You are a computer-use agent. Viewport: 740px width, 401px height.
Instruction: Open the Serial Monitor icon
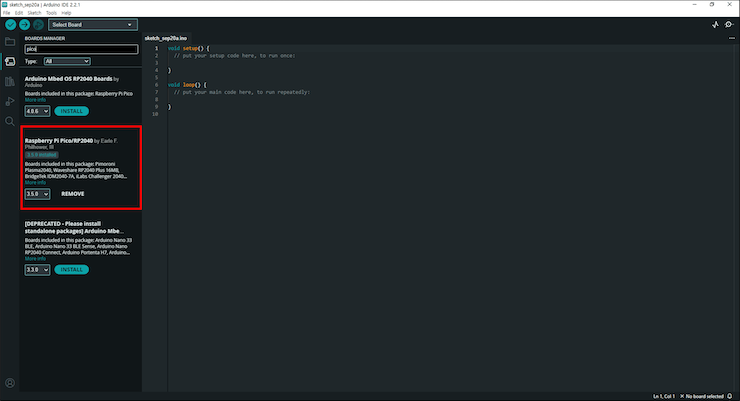[730, 25]
